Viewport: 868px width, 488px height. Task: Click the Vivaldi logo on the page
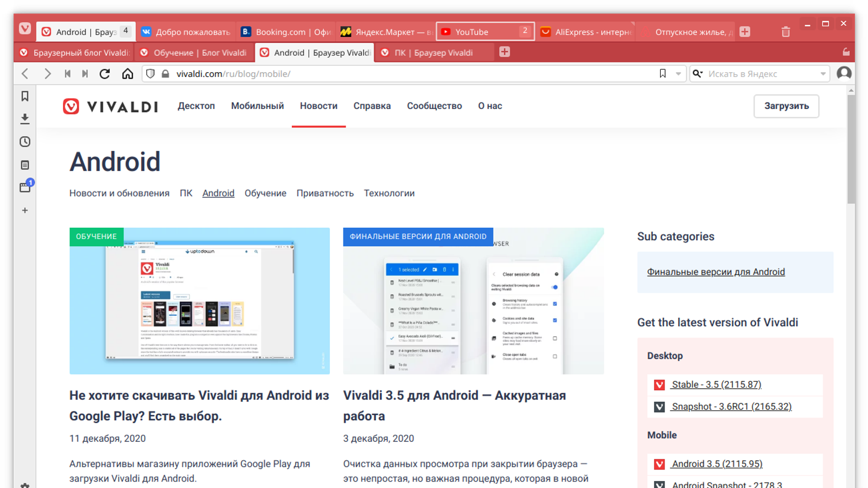(x=111, y=106)
